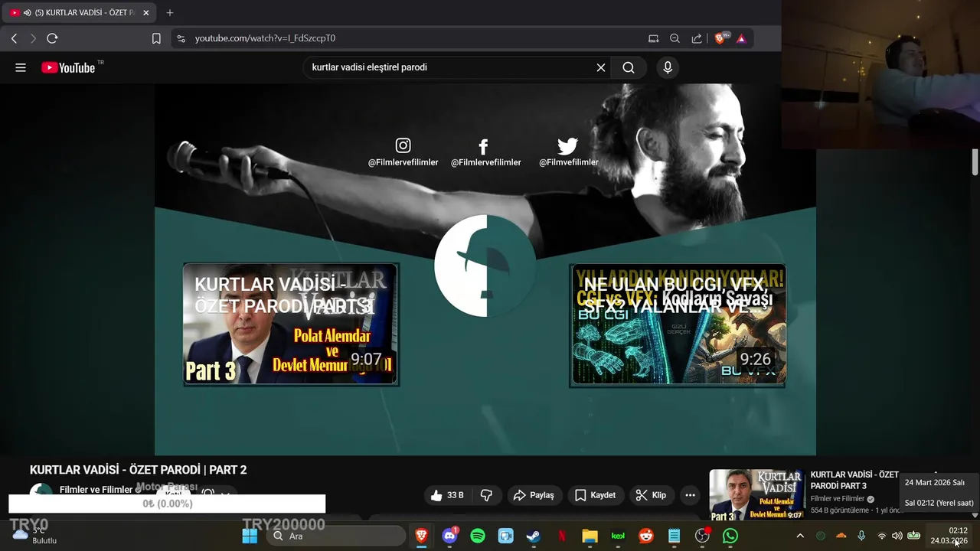
Task: Open the Instagram @Filmlervefilimler link
Action: pos(403,152)
